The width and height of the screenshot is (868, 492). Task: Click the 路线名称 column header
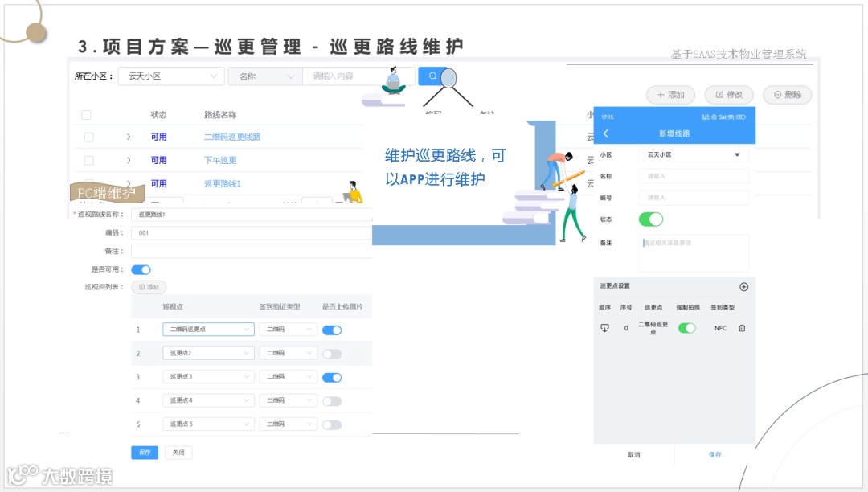coord(220,115)
